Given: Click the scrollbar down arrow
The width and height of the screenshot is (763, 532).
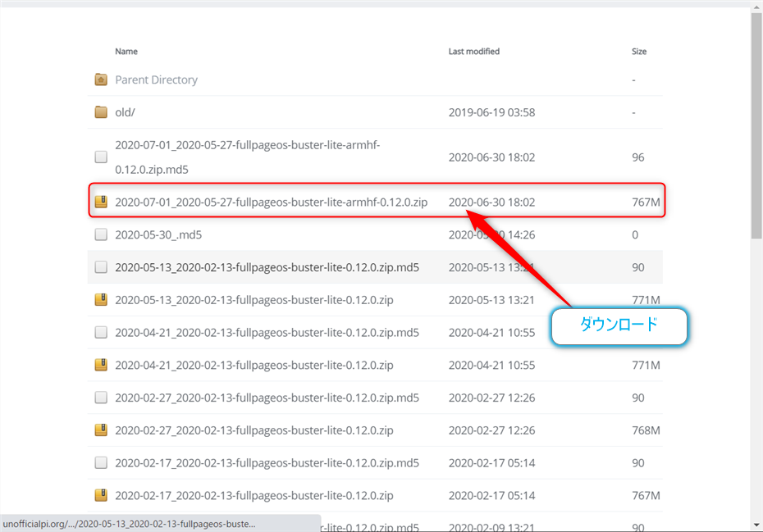Looking at the screenshot, I should [756, 525].
